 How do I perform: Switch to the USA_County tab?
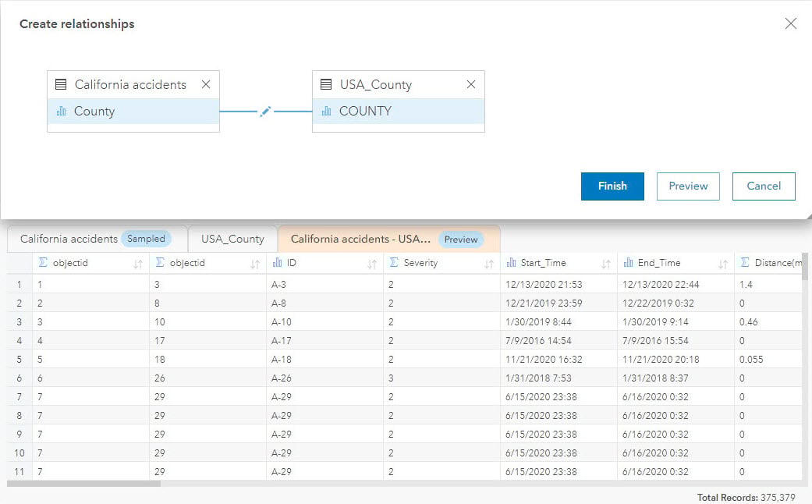pos(232,239)
